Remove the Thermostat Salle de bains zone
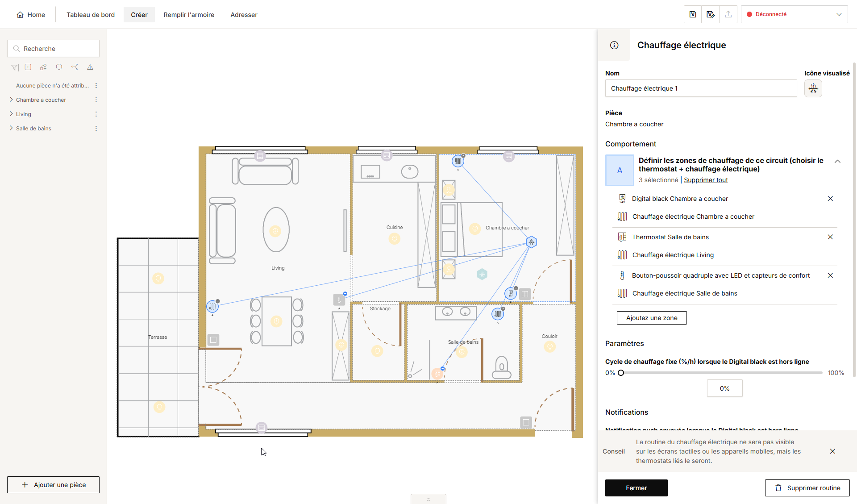 (830, 237)
